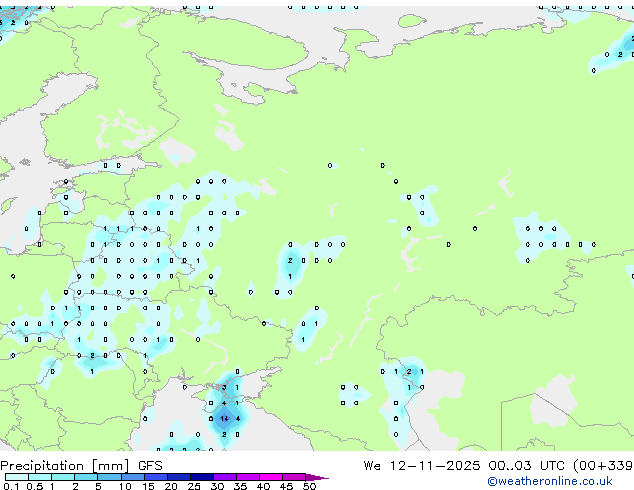634x490 pixels.
Task: Click the legend label '0.5'
Action: coord(34,486)
